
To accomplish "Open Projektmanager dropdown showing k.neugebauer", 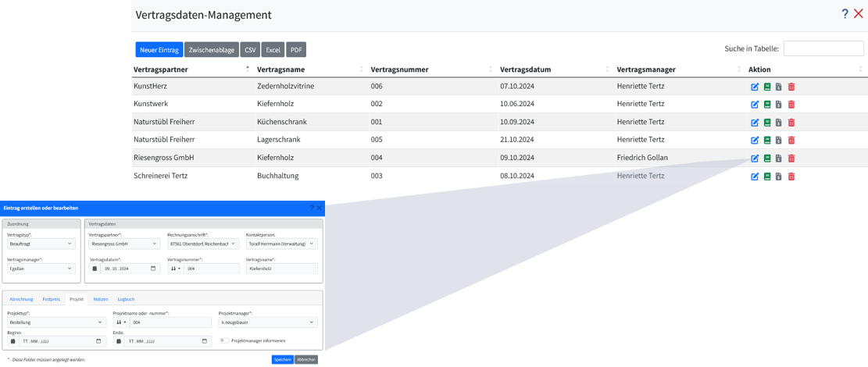I will [x=268, y=322].
